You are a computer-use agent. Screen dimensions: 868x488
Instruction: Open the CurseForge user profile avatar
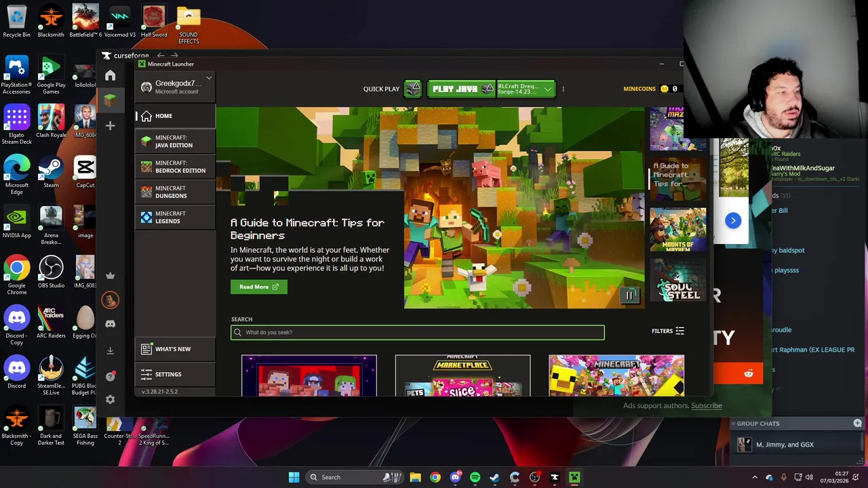point(110,300)
